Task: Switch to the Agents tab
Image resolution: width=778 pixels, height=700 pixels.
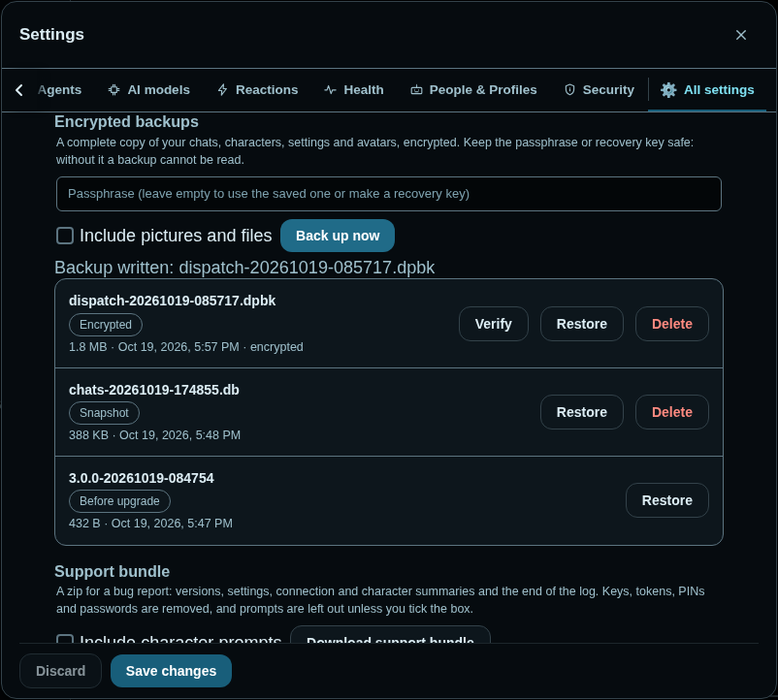Action: 59,90
